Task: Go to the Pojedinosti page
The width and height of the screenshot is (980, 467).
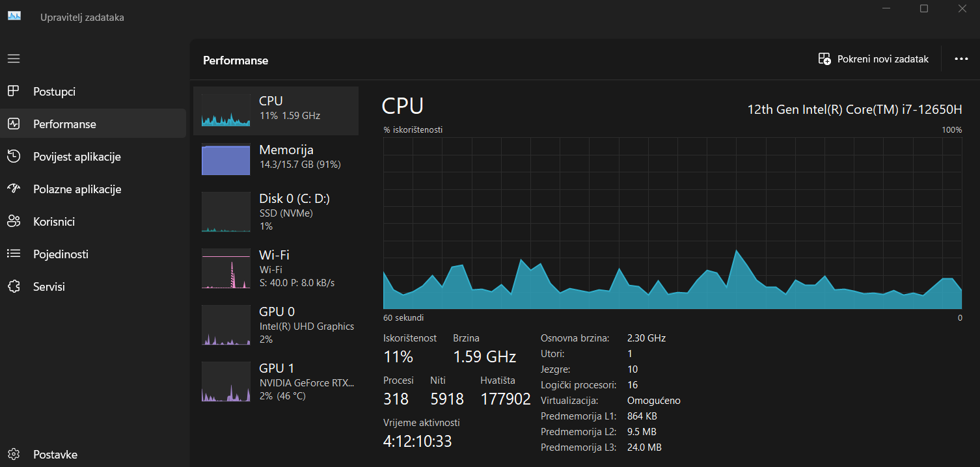Action: (93, 254)
